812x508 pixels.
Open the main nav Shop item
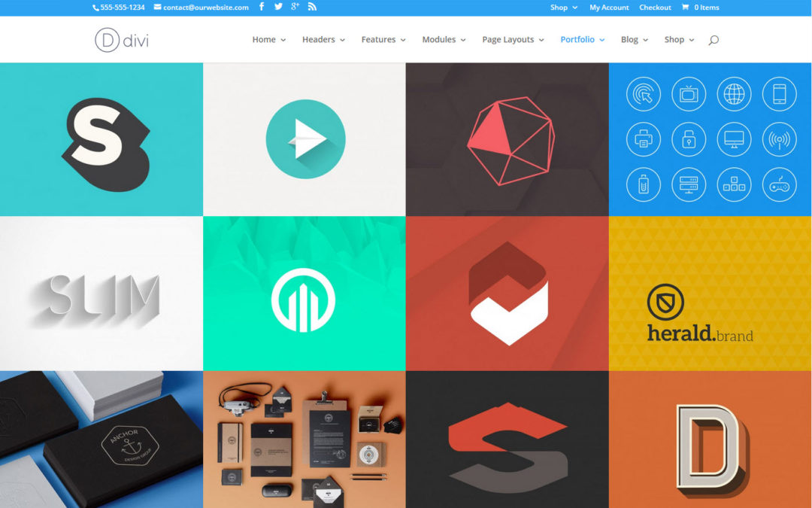pyautogui.click(x=674, y=39)
